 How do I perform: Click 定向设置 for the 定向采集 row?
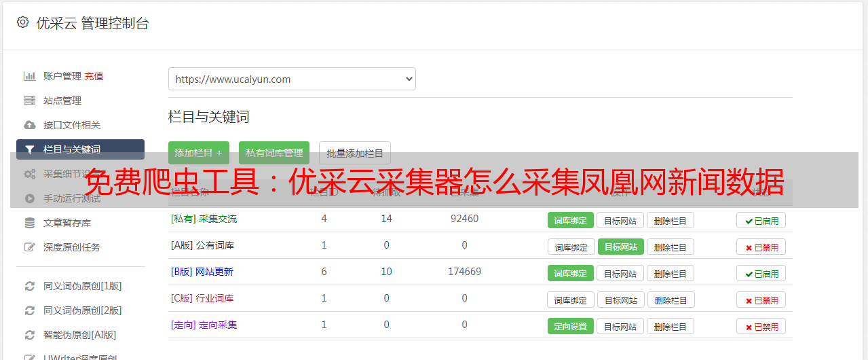click(571, 326)
